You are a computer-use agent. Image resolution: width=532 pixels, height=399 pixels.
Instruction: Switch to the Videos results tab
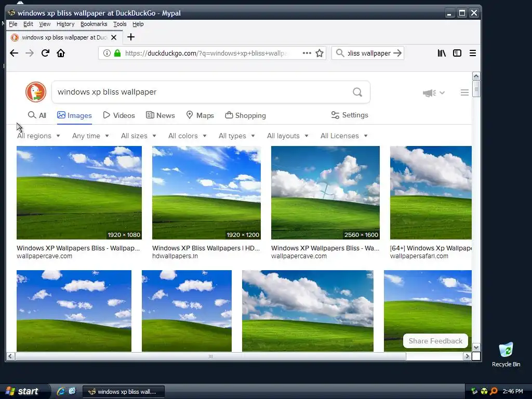click(119, 115)
